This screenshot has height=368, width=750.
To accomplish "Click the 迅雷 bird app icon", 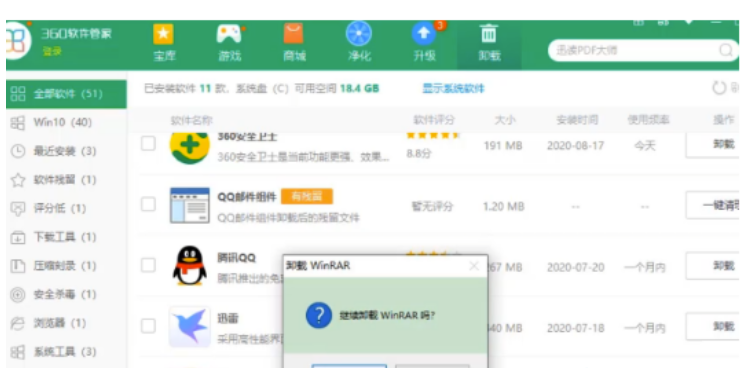I will tap(190, 327).
